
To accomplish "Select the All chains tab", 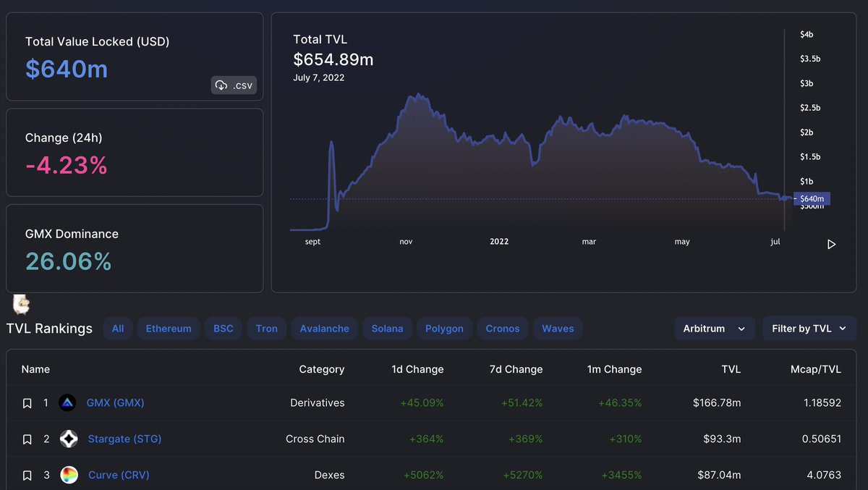I will 118,328.
